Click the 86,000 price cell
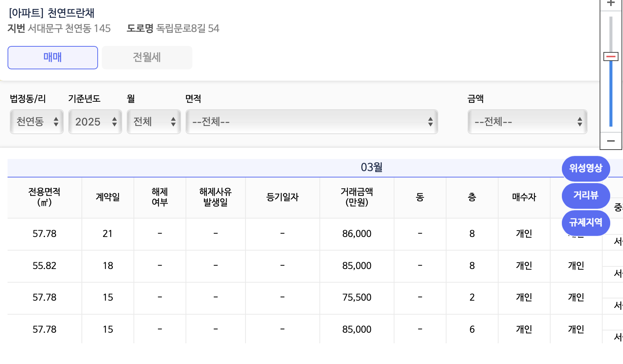The height and width of the screenshot is (364, 623). (357, 234)
